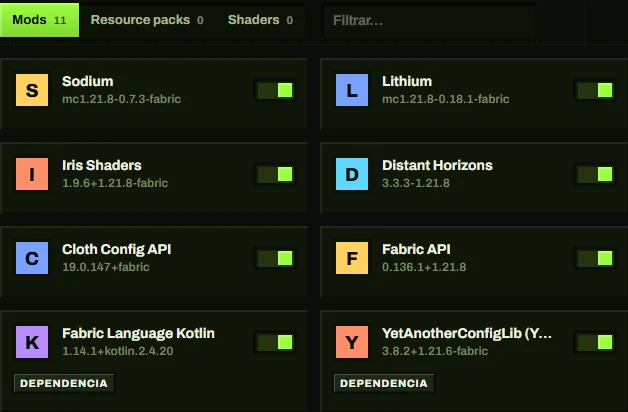Turn off the Distant Horizons toggle
This screenshot has height=412, width=628.
(x=596, y=174)
